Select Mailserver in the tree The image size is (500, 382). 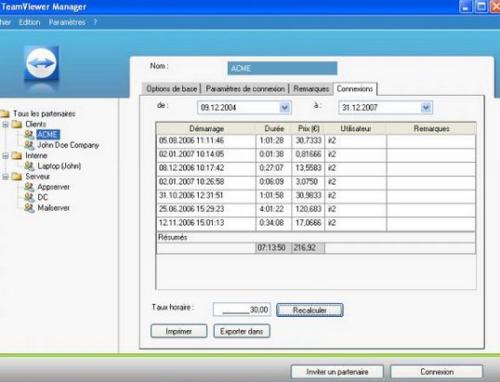53,208
